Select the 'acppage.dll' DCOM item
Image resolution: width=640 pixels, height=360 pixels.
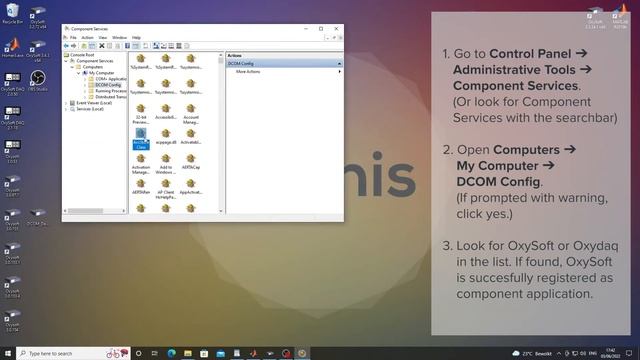166,137
